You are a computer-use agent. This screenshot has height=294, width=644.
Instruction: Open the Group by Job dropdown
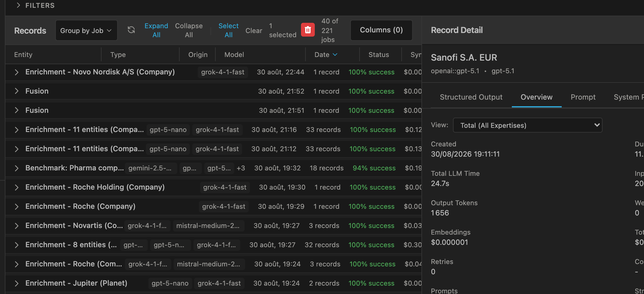86,30
